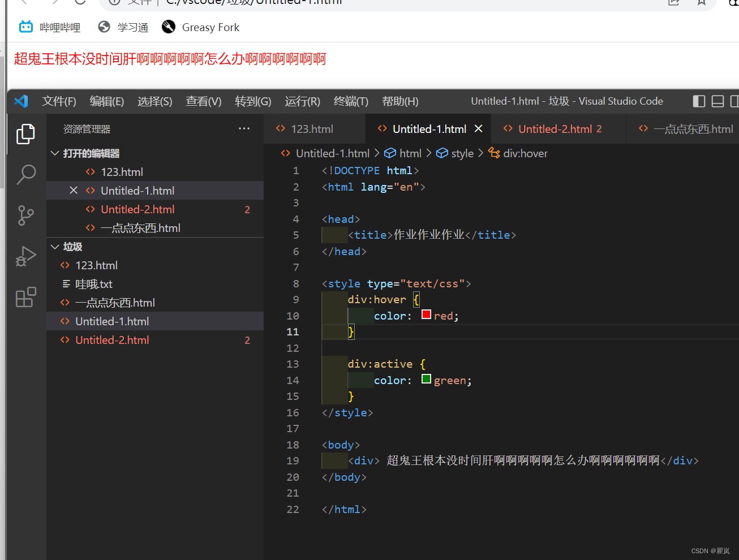Close the Untitled-1.html editor tab
Viewport: 739px width, 560px height.
478,129
